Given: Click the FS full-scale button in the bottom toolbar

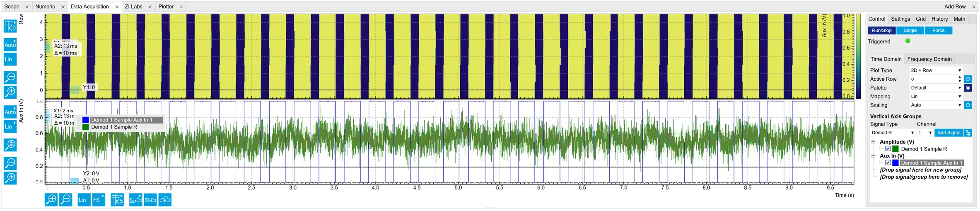Looking at the screenshot, I should pyautogui.click(x=99, y=200).
